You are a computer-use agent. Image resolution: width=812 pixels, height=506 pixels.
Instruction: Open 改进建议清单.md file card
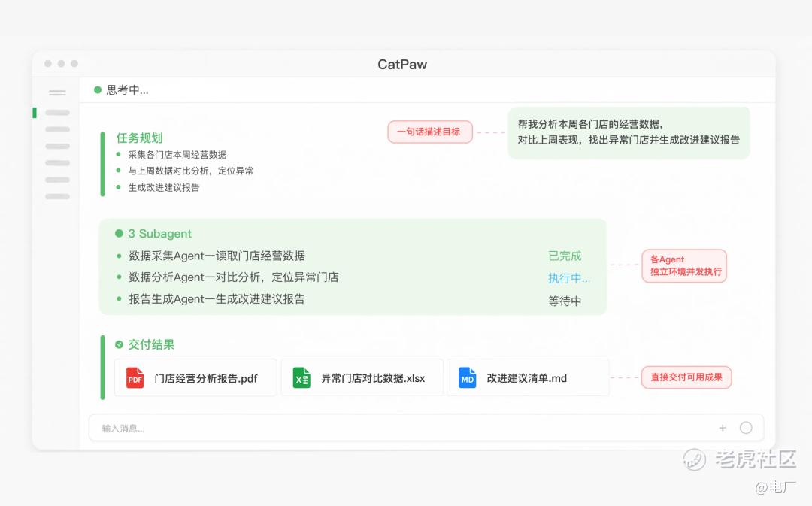pyautogui.click(x=528, y=377)
